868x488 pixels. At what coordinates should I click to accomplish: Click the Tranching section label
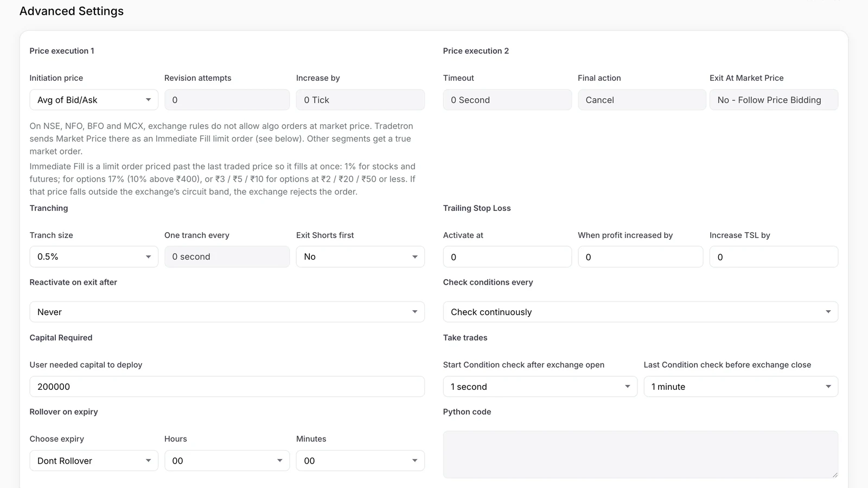click(49, 208)
